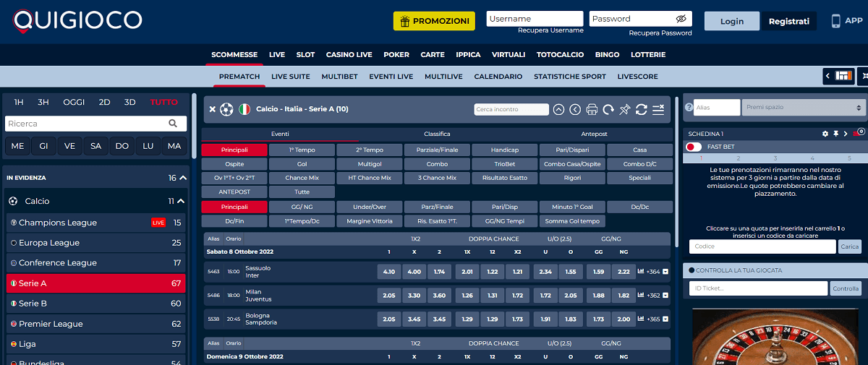Select the OGGI time filter
The height and width of the screenshot is (365, 868).
point(74,102)
